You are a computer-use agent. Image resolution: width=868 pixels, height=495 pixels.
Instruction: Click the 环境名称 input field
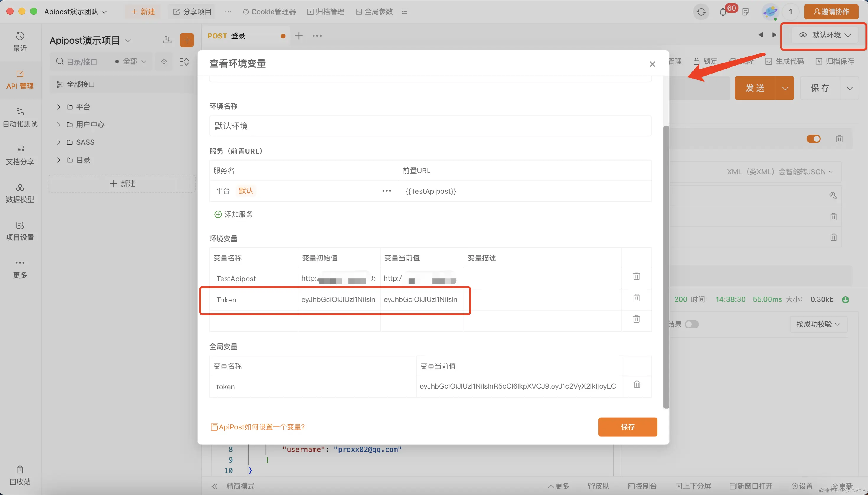(x=430, y=126)
